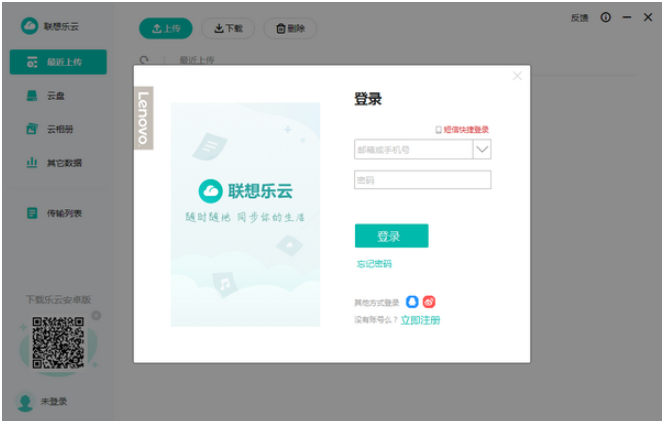Open 云相册 cloud album section

point(58,129)
